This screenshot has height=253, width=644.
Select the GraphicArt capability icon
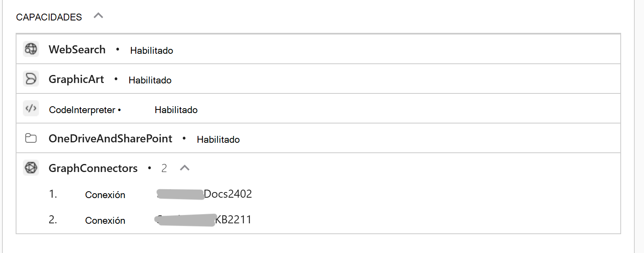coord(31,79)
